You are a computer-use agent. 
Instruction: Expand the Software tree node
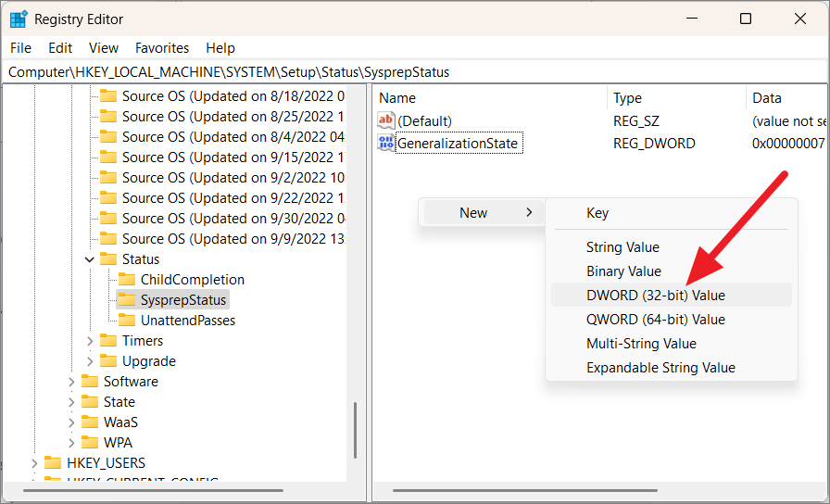coord(71,382)
